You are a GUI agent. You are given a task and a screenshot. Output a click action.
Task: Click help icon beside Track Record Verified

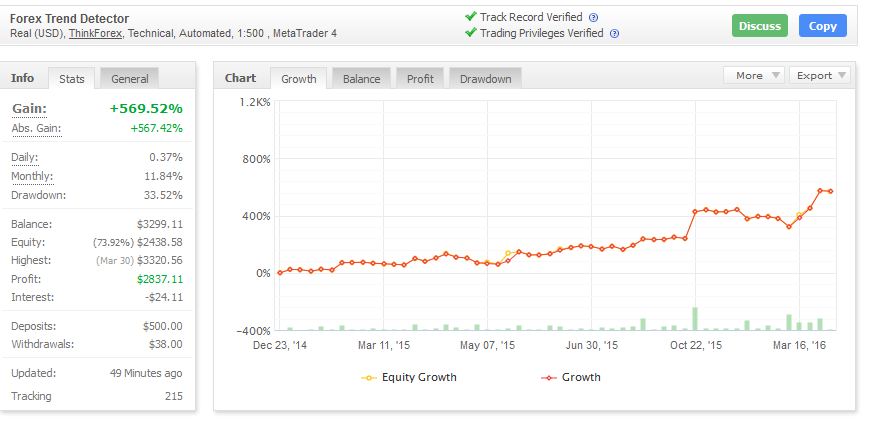593,17
